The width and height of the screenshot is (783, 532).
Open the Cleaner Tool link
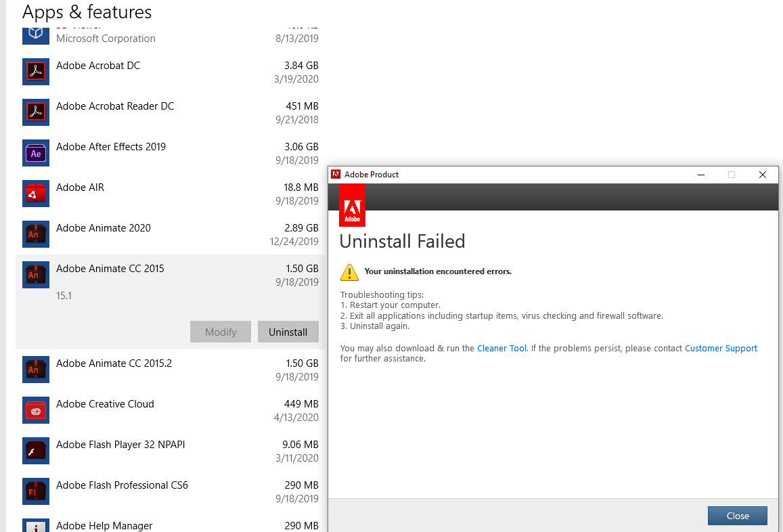click(x=501, y=348)
